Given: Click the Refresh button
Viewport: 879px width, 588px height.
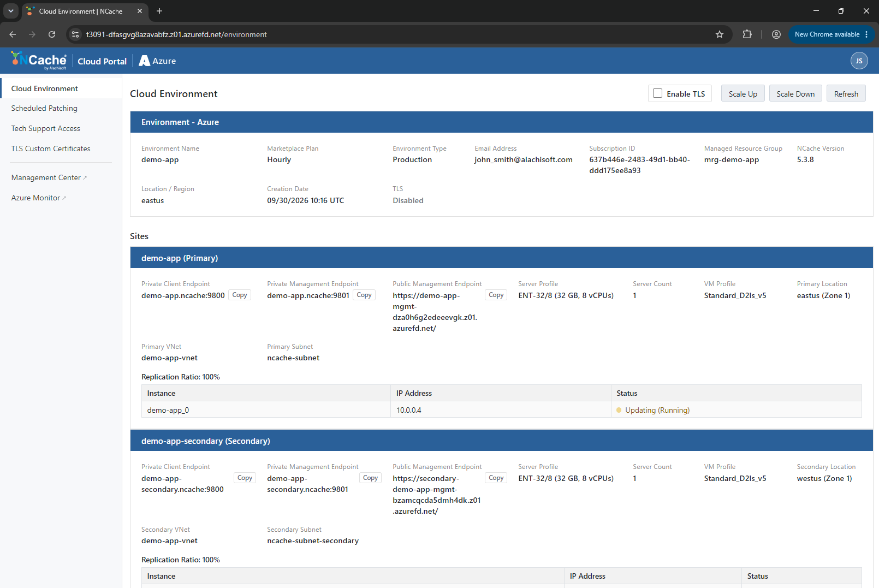Looking at the screenshot, I should [x=846, y=94].
